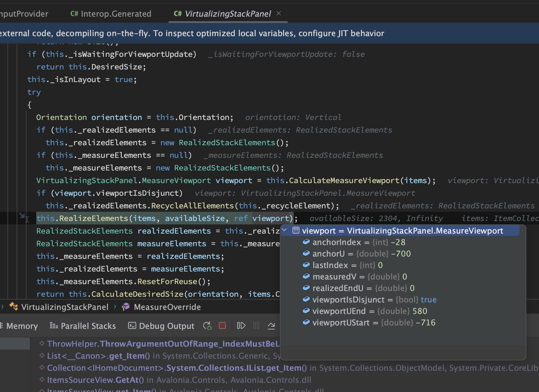Screen dimensions: 539x392
Task: Click the MeasureOverride method icon in the breadcrumb
Action: coord(126,306)
